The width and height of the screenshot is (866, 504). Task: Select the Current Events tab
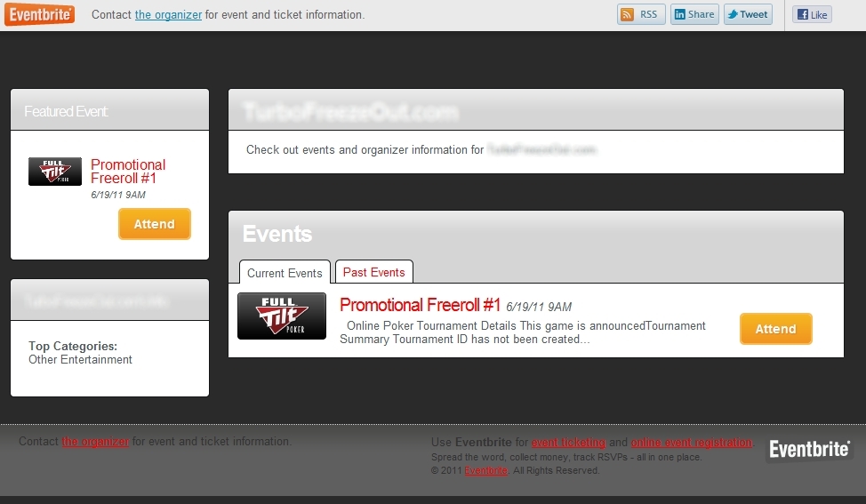(x=285, y=273)
